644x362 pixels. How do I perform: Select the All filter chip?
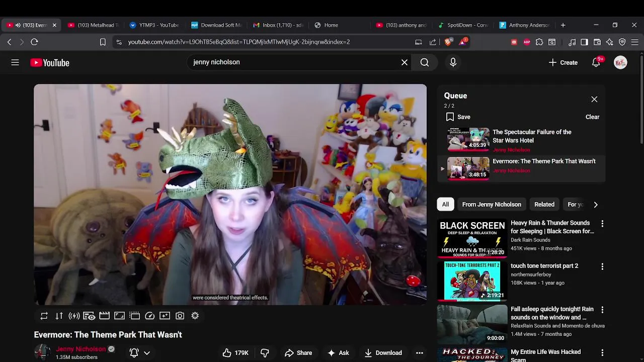coord(445,205)
